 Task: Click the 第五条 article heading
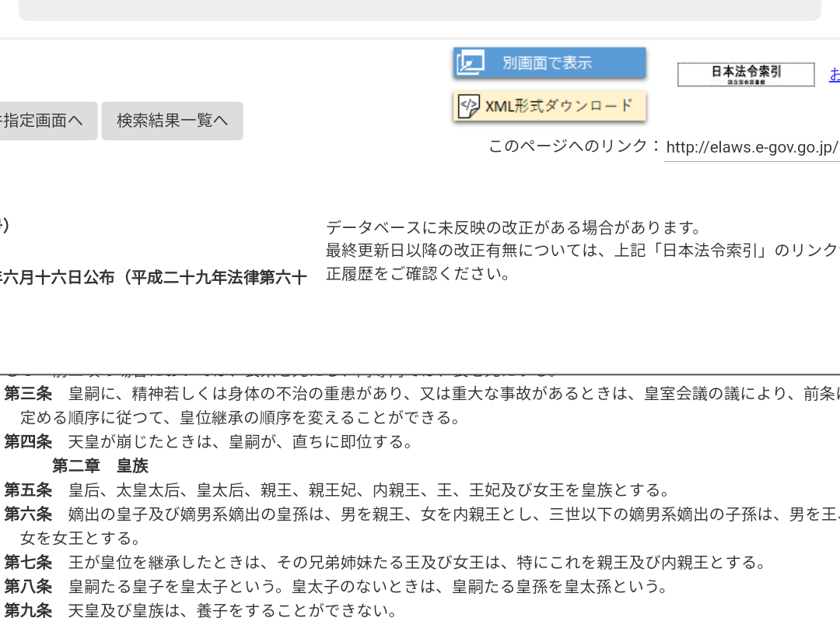29,490
